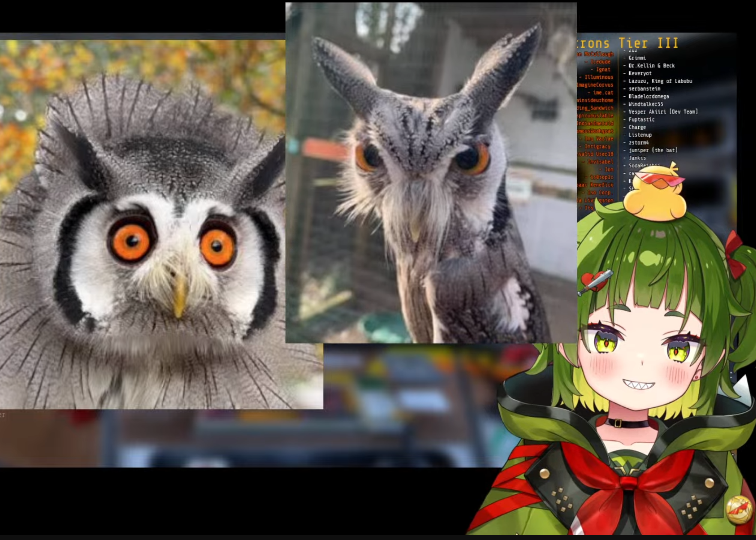Click the orange patron name 'Ignat'

[603, 69]
